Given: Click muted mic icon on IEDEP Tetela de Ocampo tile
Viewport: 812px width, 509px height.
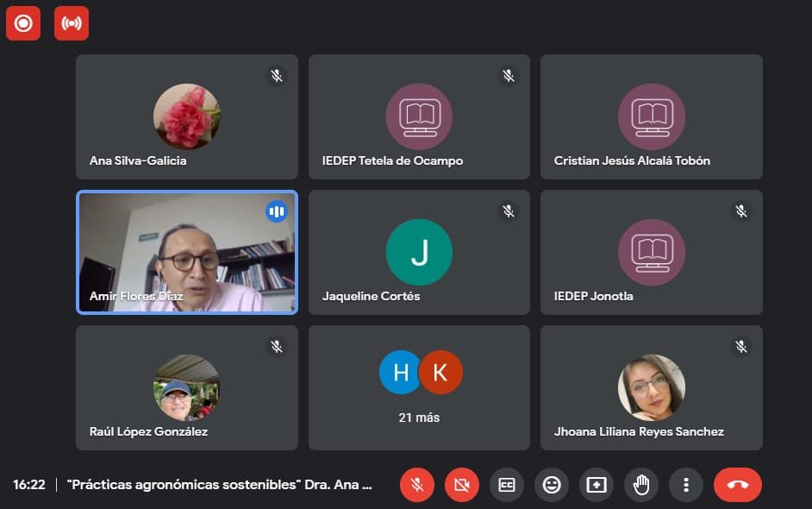Looking at the screenshot, I should tap(509, 76).
